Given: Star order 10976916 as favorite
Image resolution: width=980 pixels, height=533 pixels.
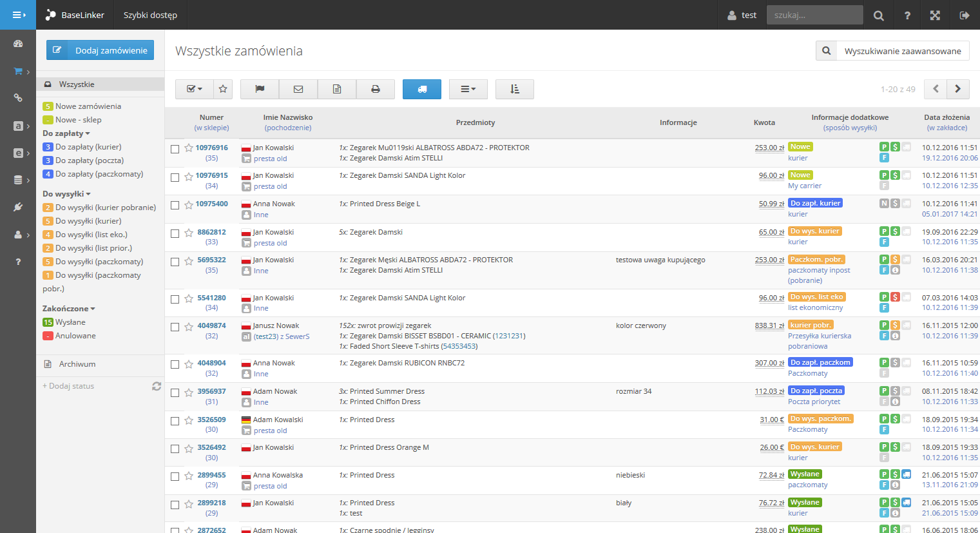Looking at the screenshot, I should 189,148.
